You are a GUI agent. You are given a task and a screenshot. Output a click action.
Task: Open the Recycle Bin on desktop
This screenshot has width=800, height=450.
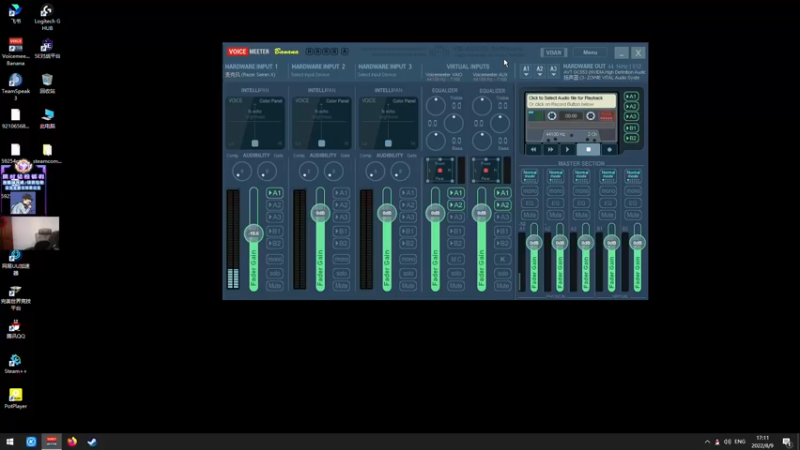(x=47, y=83)
